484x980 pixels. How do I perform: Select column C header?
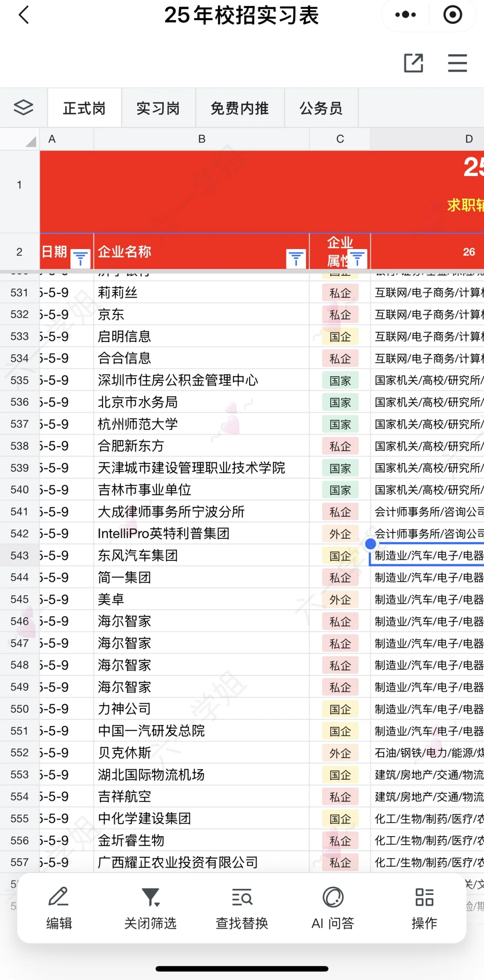[340, 139]
